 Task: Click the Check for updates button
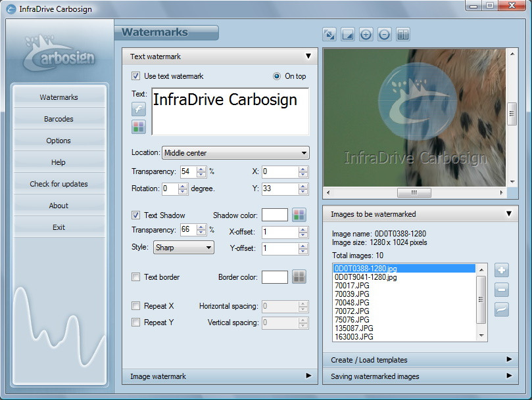point(59,184)
